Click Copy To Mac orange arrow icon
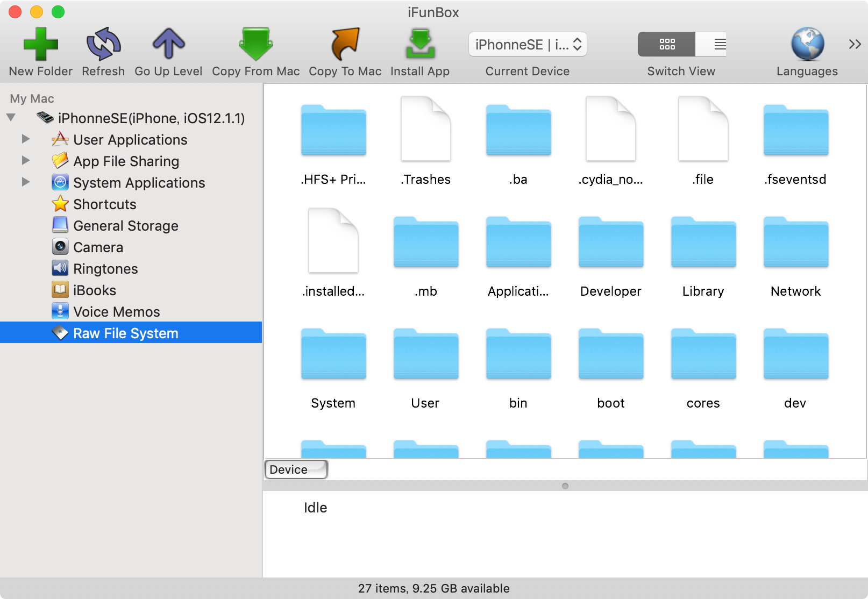Image resolution: width=868 pixels, height=599 pixels. click(x=345, y=44)
